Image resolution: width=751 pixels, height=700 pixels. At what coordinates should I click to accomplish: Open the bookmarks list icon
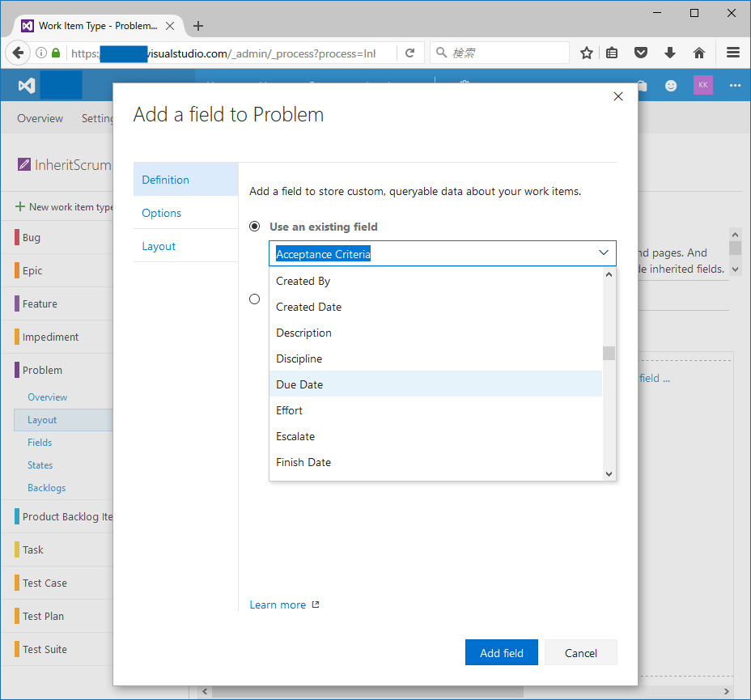coord(612,53)
